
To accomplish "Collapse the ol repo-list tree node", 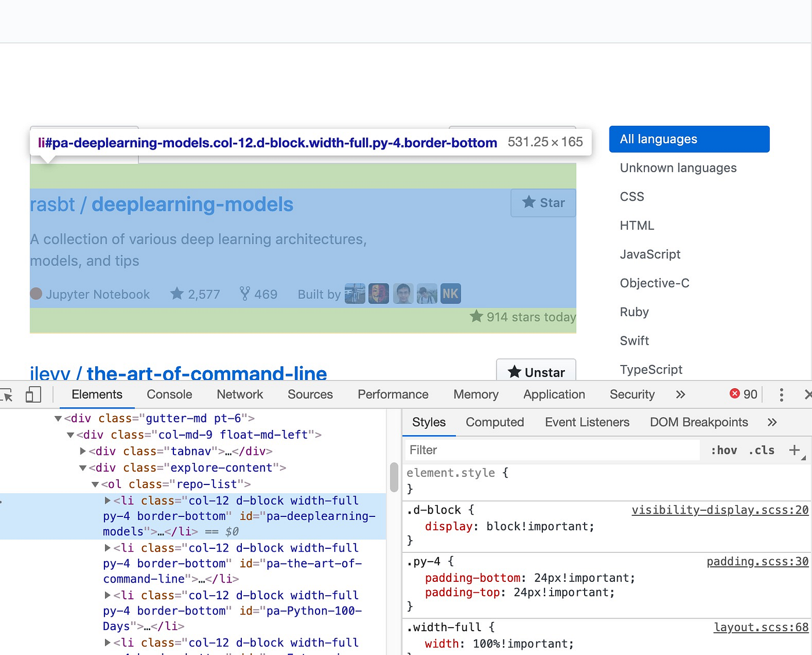I will (x=95, y=484).
